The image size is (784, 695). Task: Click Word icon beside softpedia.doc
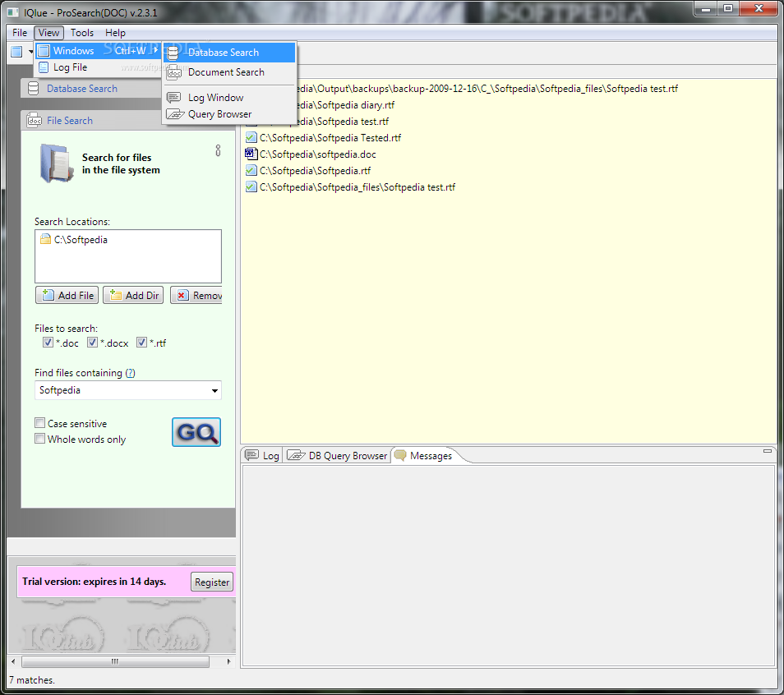(251, 154)
